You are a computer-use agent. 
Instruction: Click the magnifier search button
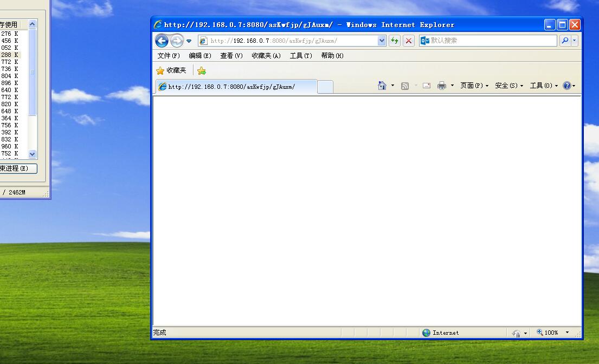565,41
